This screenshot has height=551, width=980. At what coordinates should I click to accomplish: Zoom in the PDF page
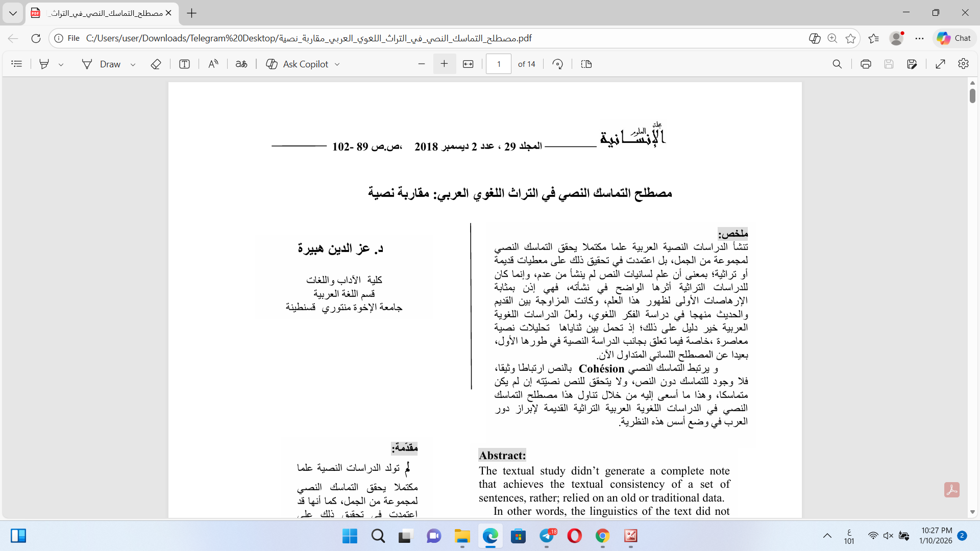pos(444,64)
